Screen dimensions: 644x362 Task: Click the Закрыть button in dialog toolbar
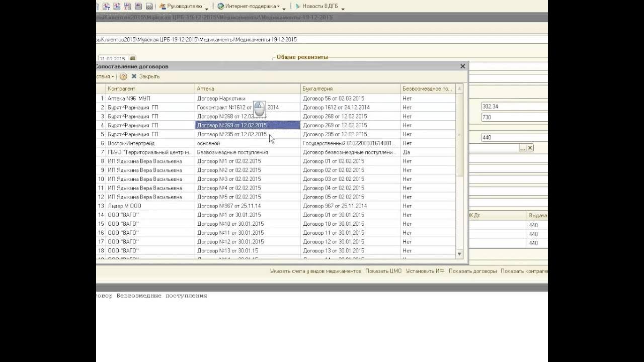pos(145,76)
